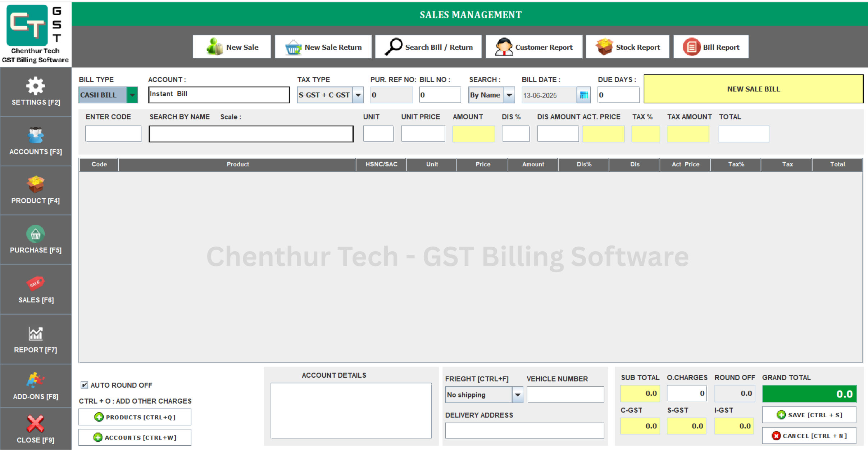Click the New Sale Return basket icon
This screenshot has height=450, width=868.
pos(293,47)
